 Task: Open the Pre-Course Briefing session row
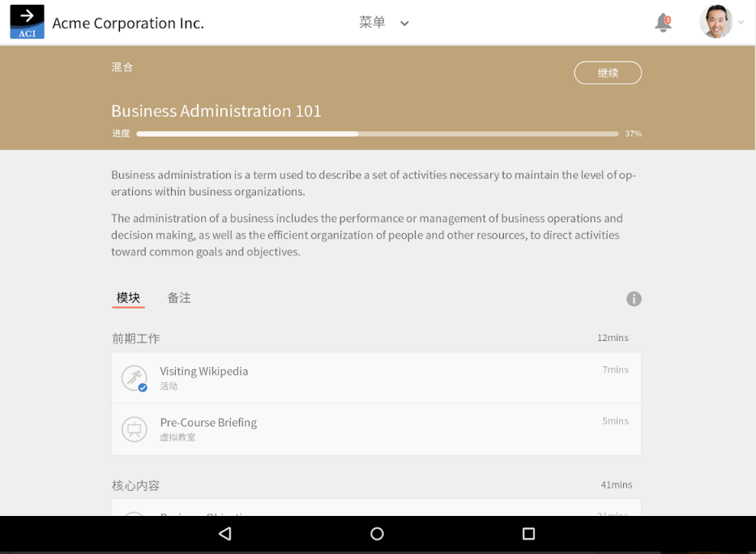tap(376, 429)
